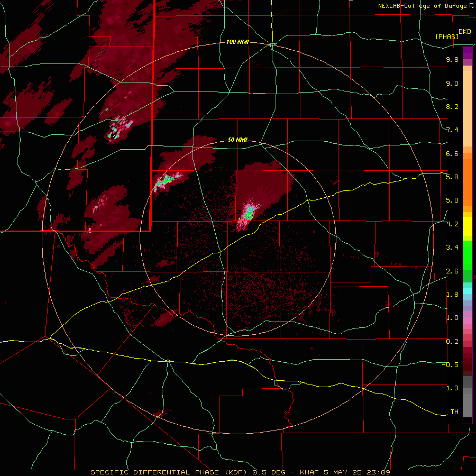The height and width of the screenshot is (476, 476).
Task: Click the 8.2 color scale value
Action: [x=452, y=106]
